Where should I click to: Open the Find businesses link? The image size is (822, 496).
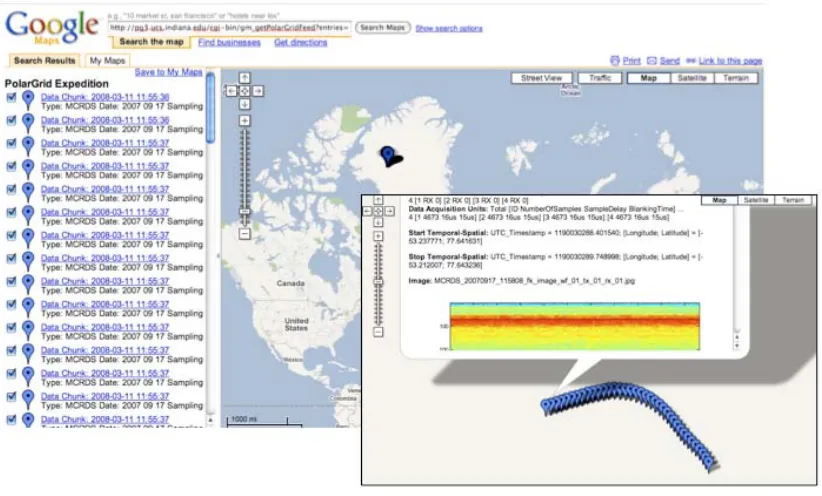pos(229,42)
